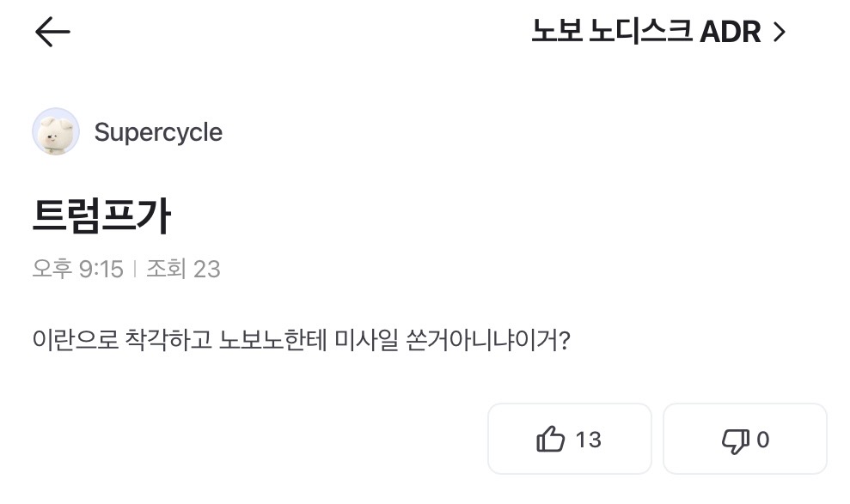This screenshot has height=504, width=850.
Task: Click the post title 트럼프가
Action: [x=101, y=217]
